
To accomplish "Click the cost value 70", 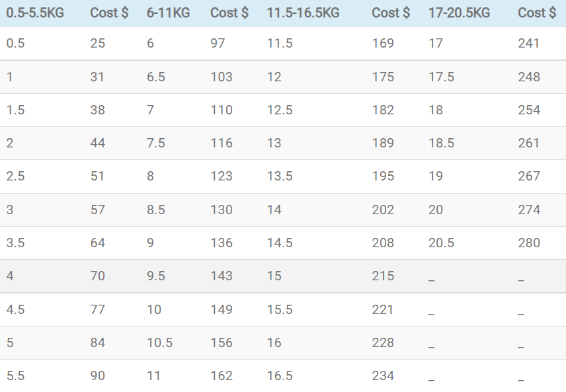I will (x=97, y=276).
